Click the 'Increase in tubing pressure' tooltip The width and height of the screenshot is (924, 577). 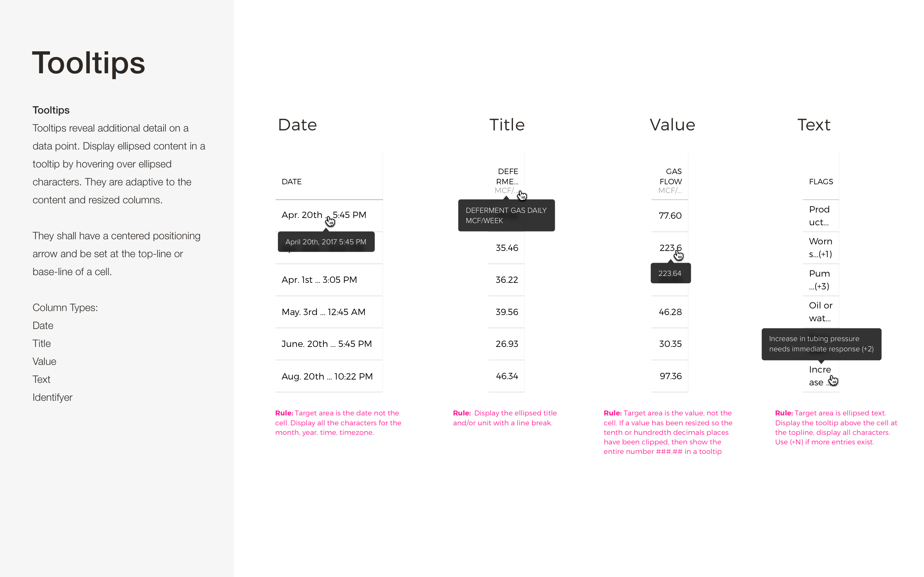coord(821,344)
